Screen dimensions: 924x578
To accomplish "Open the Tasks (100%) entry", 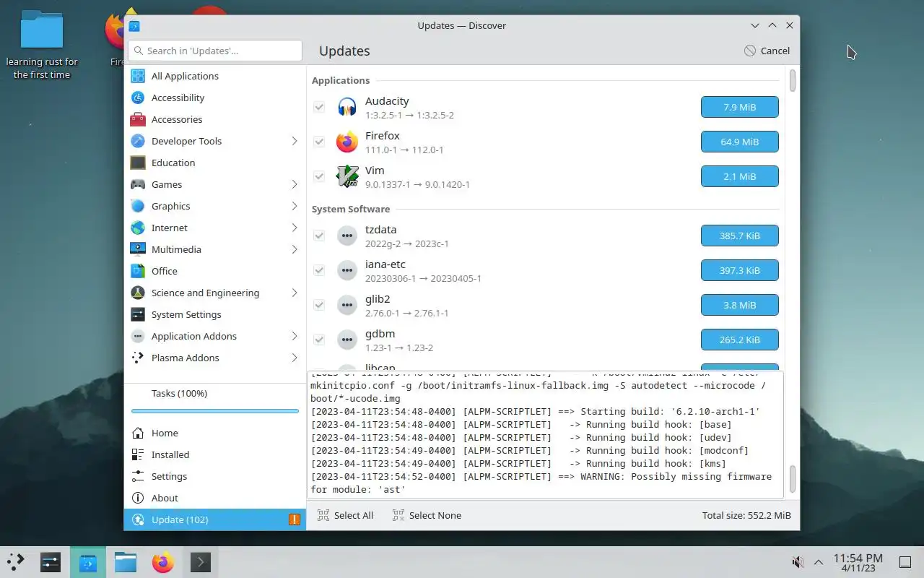I will 215,394.
